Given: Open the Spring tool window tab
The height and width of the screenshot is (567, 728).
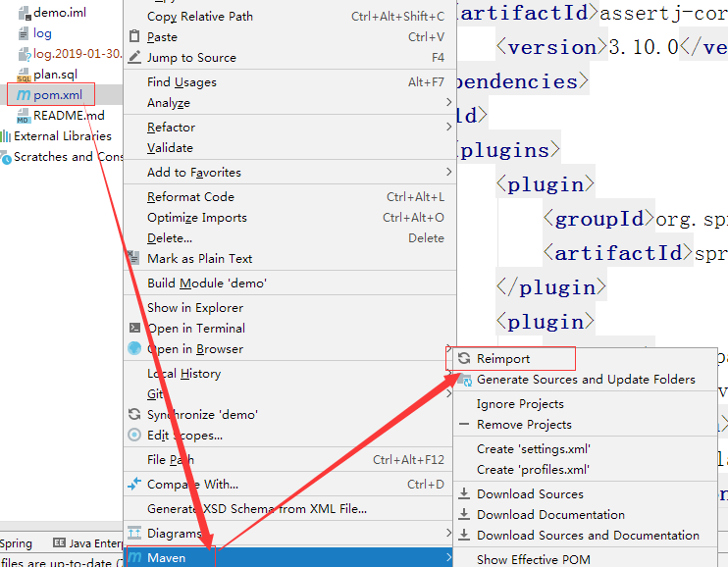Looking at the screenshot, I should click(x=16, y=543).
